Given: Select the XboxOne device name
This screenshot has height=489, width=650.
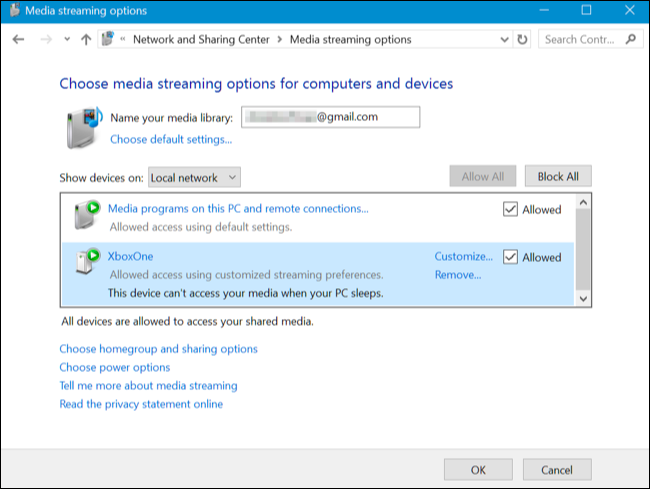Looking at the screenshot, I should (x=130, y=257).
